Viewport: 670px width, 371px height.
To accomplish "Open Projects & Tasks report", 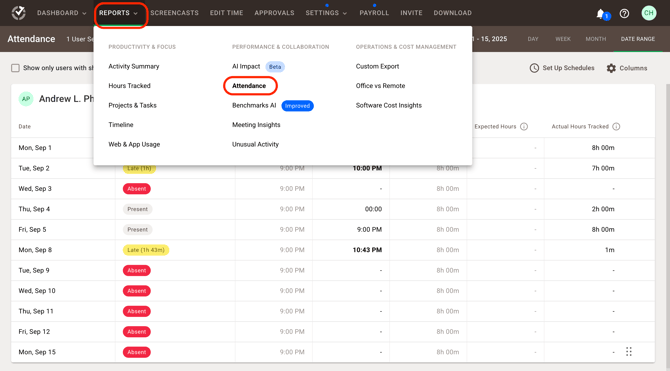I will 132,105.
